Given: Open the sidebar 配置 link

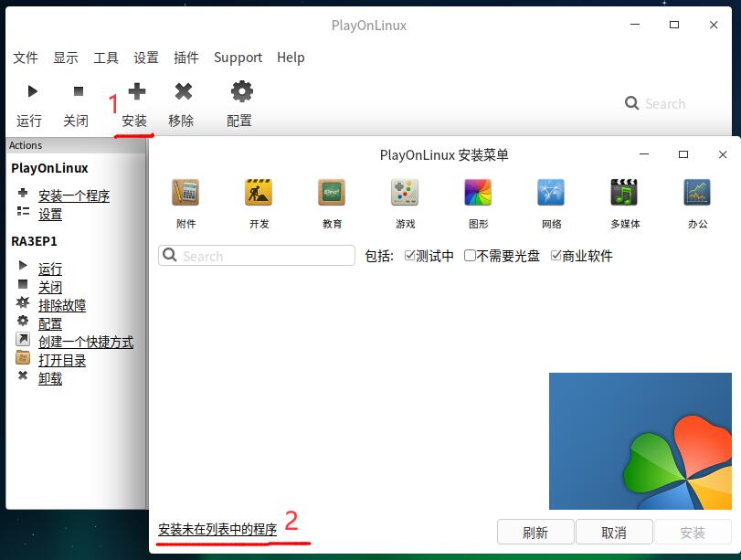Looking at the screenshot, I should [x=50, y=323].
